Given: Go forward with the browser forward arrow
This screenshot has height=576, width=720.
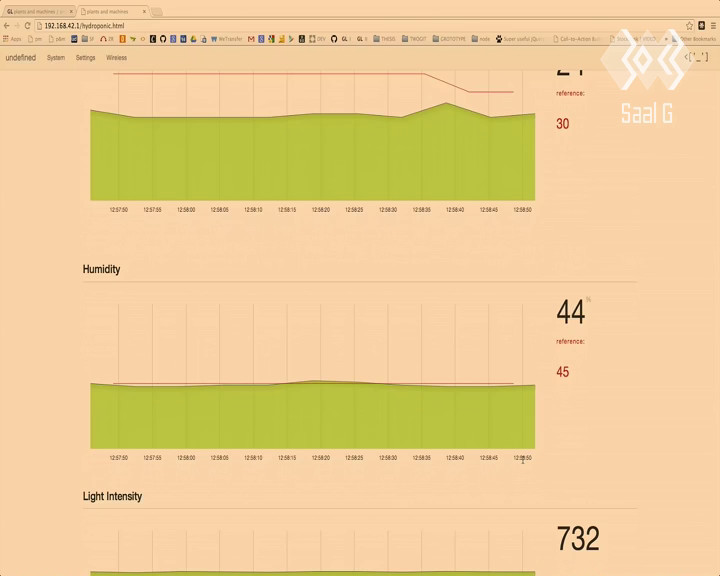Looking at the screenshot, I should 17,26.
